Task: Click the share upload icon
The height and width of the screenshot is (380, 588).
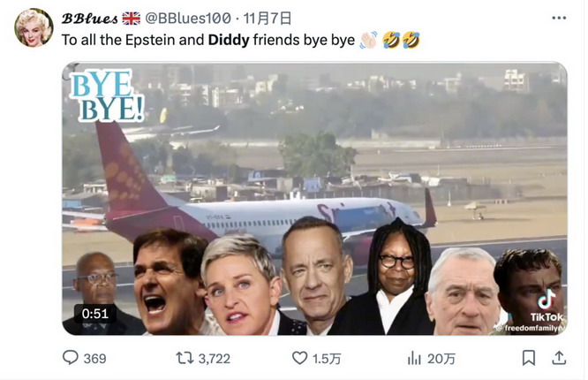Action: pyautogui.click(x=558, y=358)
